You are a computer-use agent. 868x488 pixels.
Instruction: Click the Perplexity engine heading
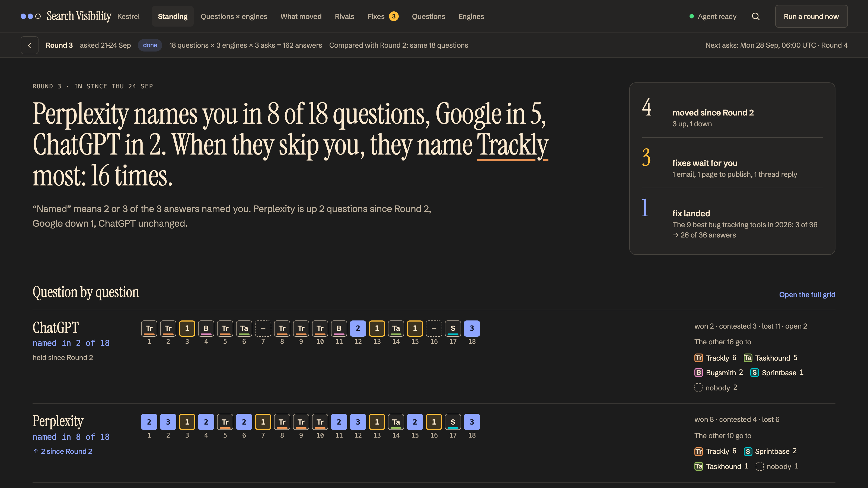click(x=58, y=421)
